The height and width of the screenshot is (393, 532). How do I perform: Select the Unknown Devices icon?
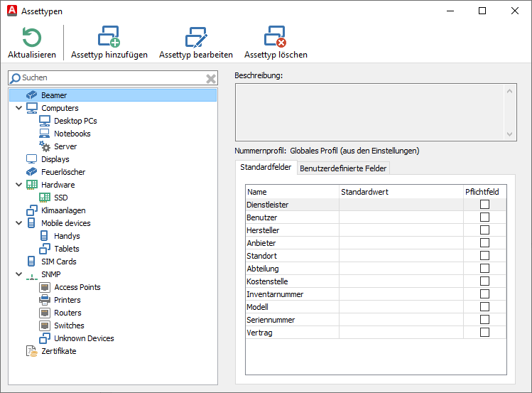tap(45, 338)
